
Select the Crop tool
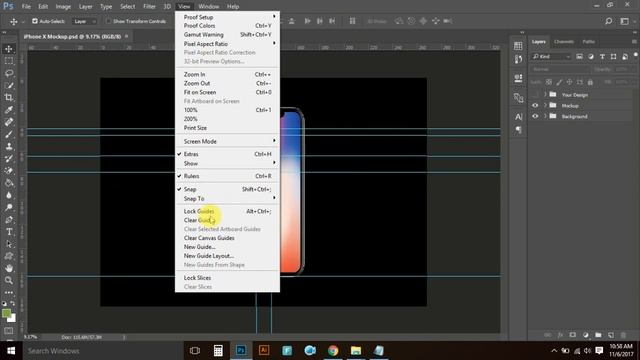click(9, 98)
